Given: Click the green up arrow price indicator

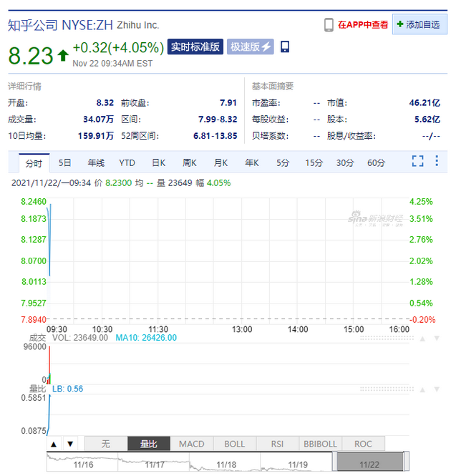Looking at the screenshot, I should point(63,55).
